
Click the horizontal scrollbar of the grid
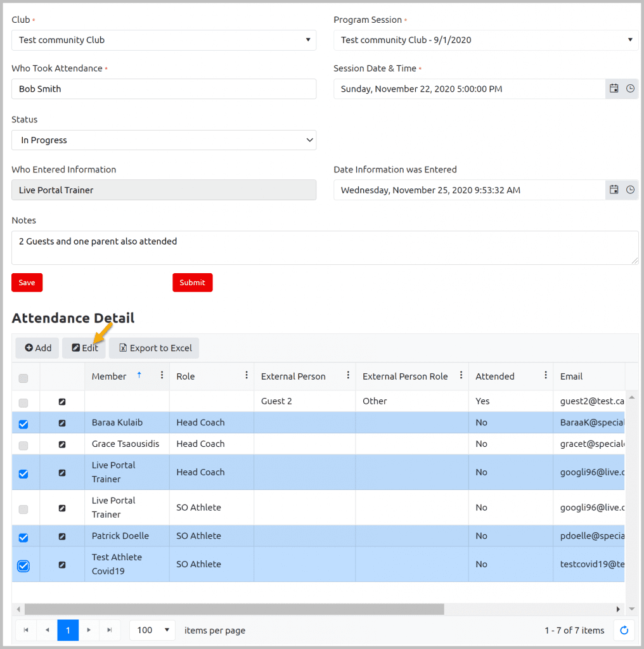tap(235, 609)
